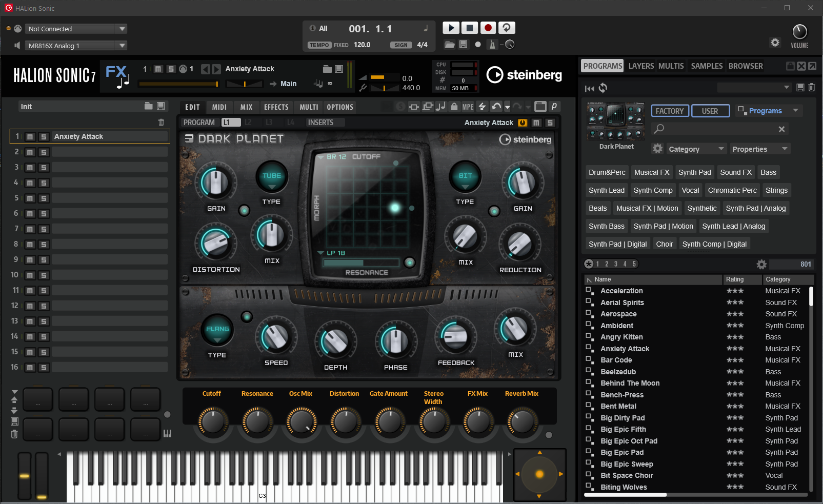
Task: Toggle the Loop playback button
Action: point(507,28)
